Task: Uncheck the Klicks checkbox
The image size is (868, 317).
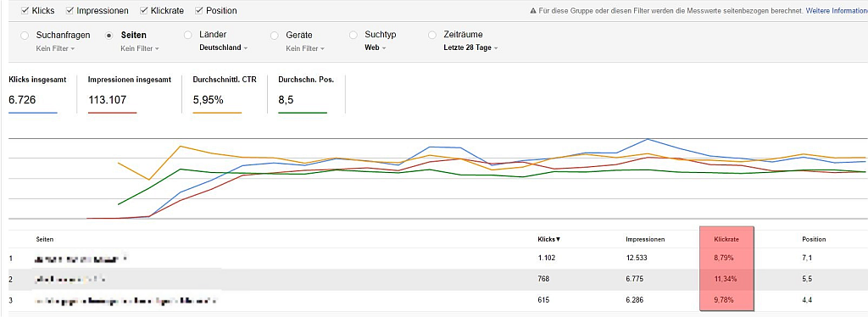Action: pyautogui.click(x=25, y=10)
